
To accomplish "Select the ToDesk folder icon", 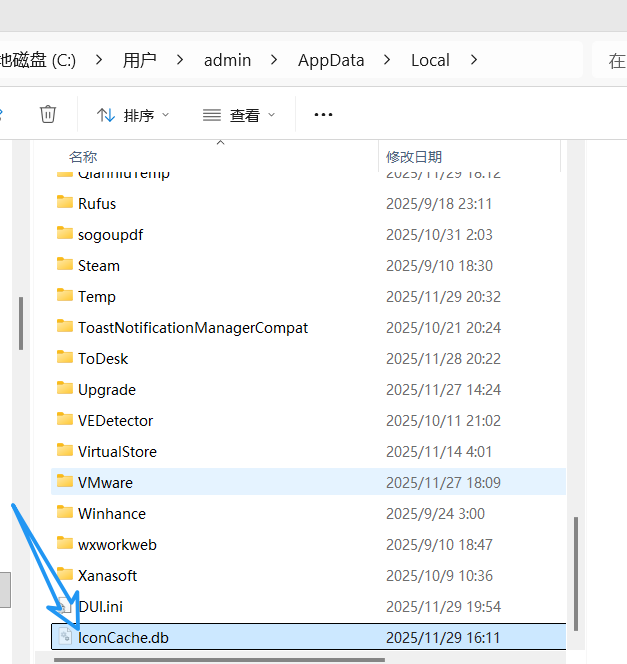I will (x=65, y=358).
